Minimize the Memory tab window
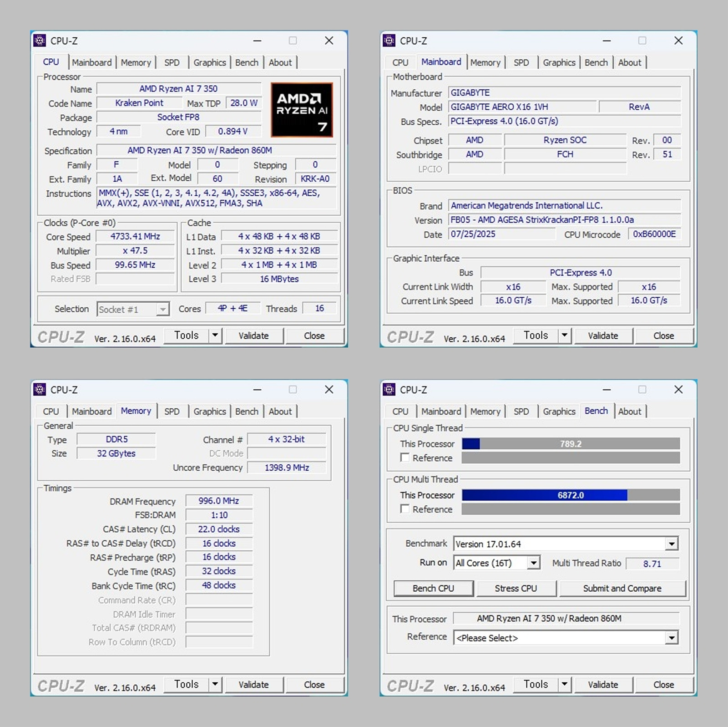728x727 pixels. (258, 390)
